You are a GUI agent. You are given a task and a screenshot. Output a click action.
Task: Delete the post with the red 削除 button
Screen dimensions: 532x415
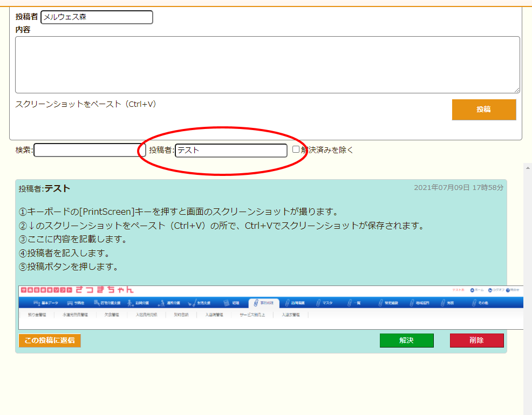tap(476, 341)
